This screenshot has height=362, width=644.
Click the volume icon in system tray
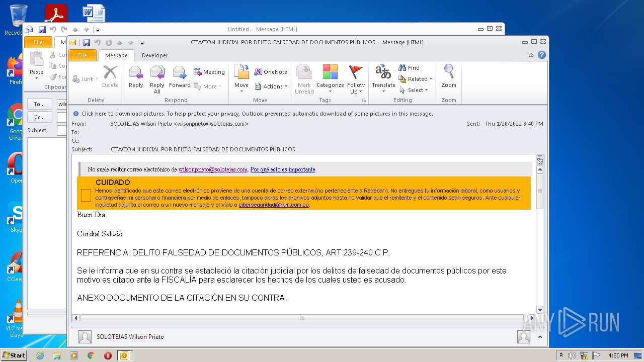click(572, 355)
